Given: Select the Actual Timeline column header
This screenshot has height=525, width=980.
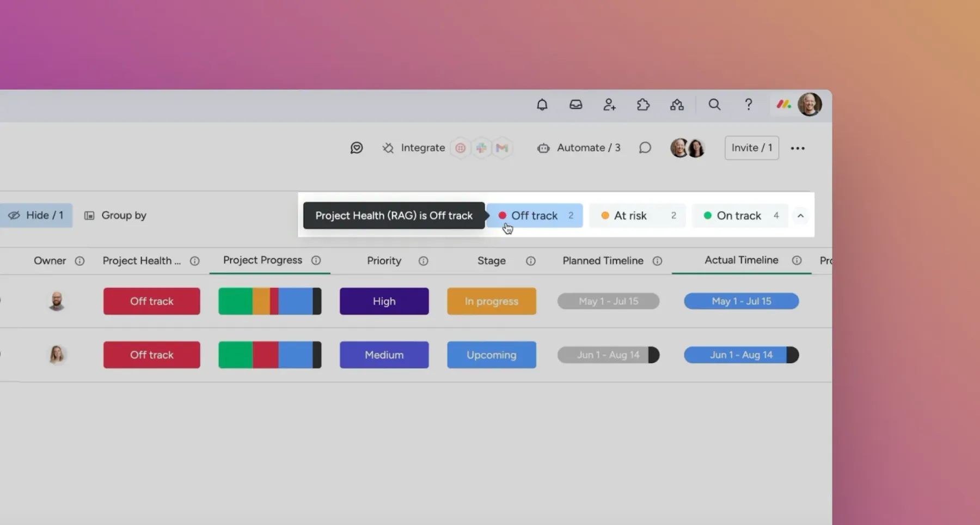Looking at the screenshot, I should 741,260.
